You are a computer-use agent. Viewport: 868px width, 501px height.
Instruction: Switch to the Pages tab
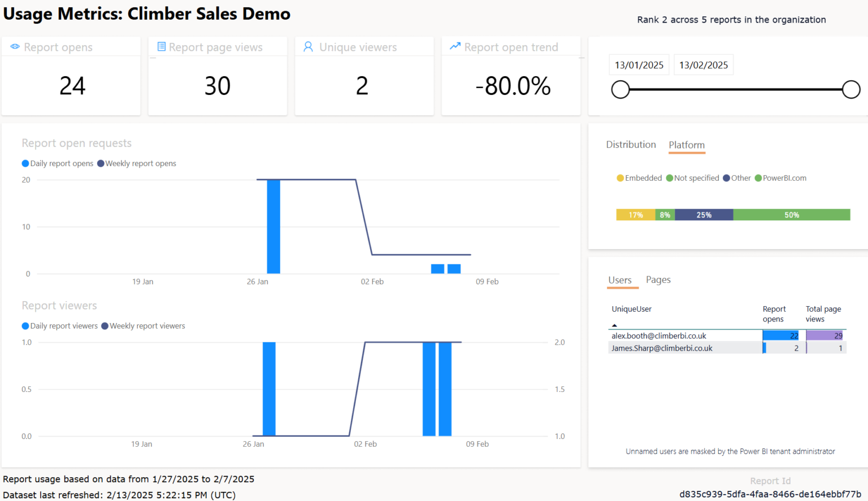(x=658, y=280)
